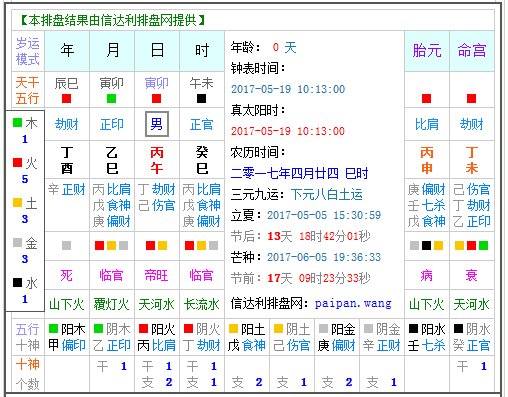Click the 帝旺 life-stage text
Screen dimensions: 508x397
pyautogui.click(x=157, y=275)
